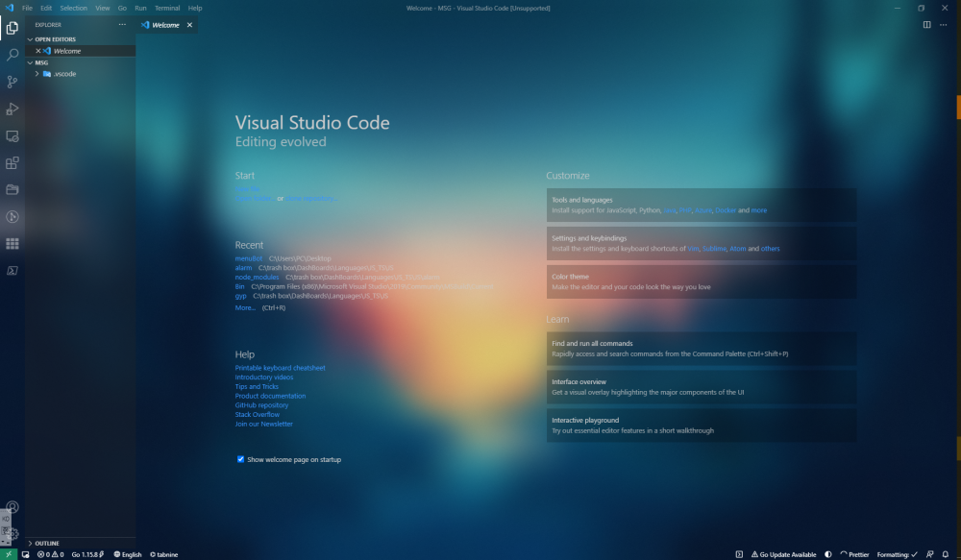961x560 pixels.
Task: Open recent project menuBot
Action: [249, 258]
